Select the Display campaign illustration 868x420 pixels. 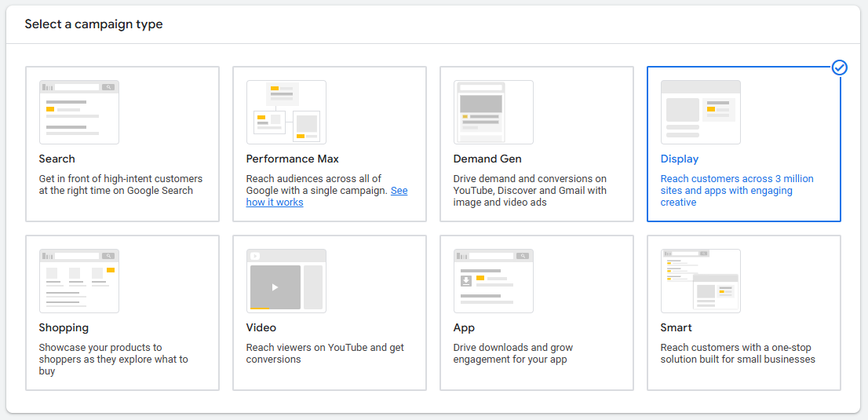pyautogui.click(x=700, y=112)
